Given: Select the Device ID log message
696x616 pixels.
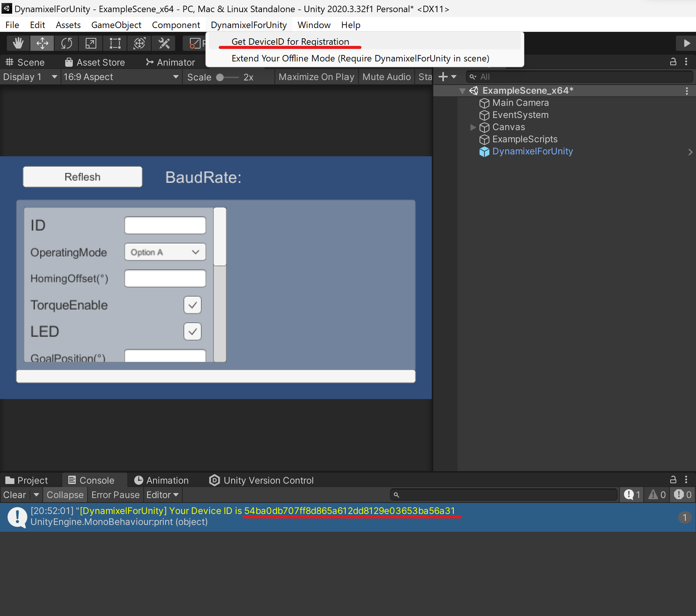Looking at the screenshot, I should click(x=348, y=517).
